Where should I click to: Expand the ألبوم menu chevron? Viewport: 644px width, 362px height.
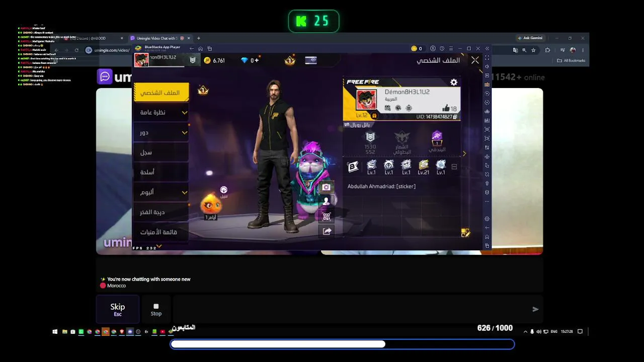184,193
